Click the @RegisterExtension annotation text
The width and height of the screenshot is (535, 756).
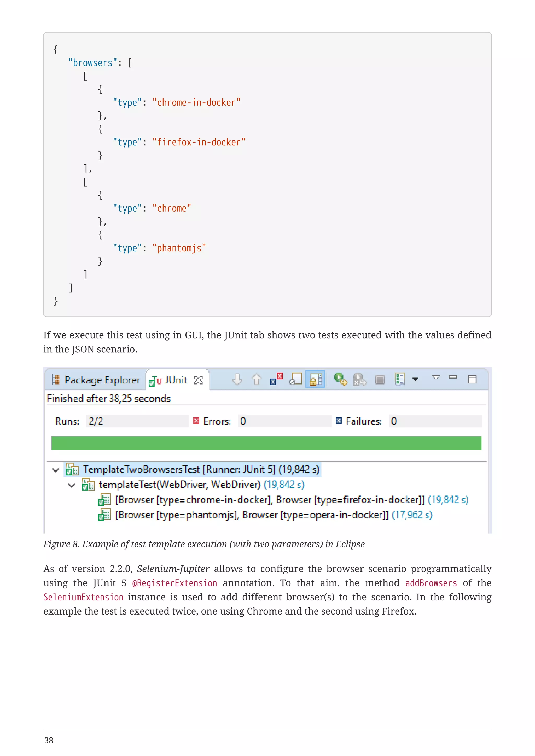[x=175, y=583]
